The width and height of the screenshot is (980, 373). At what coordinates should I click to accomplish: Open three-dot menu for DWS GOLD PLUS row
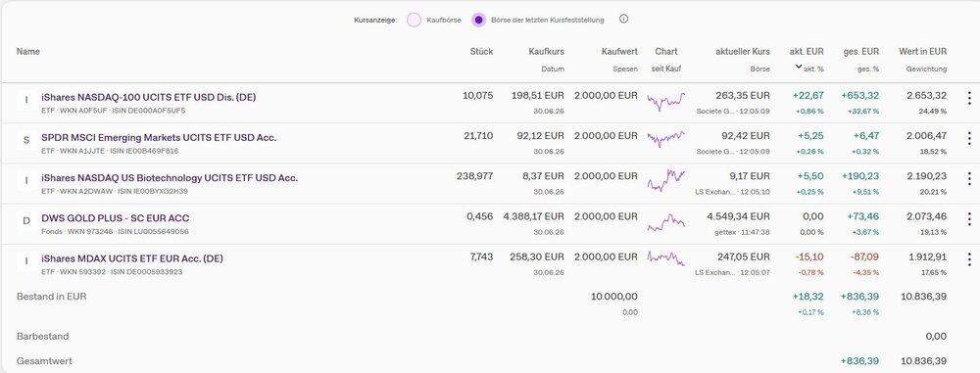[969, 219]
